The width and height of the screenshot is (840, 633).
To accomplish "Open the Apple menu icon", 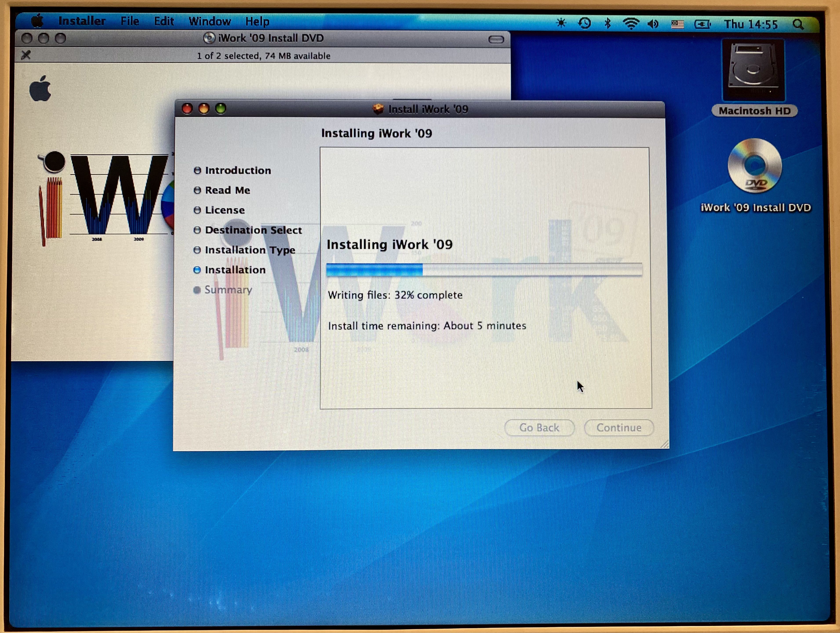I will tap(37, 21).
